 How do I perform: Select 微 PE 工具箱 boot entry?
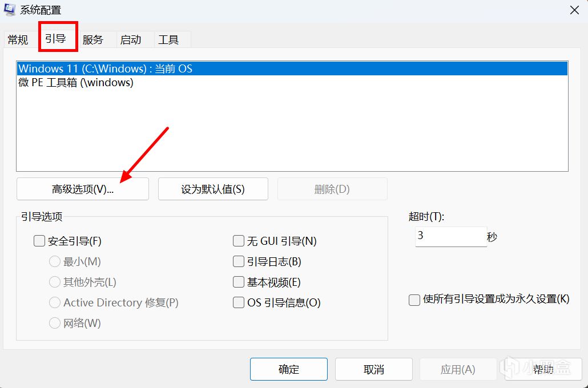click(x=292, y=83)
